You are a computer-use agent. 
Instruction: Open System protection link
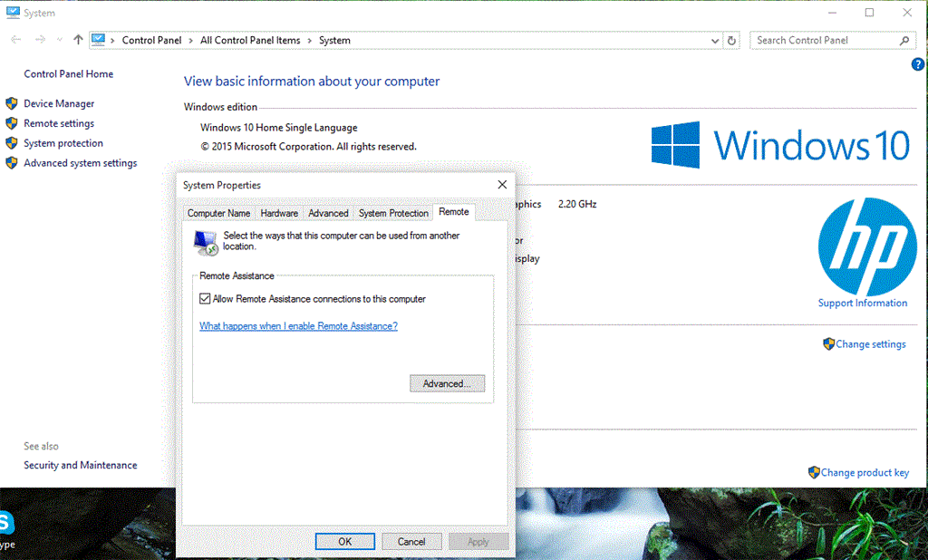click(63, 143)
